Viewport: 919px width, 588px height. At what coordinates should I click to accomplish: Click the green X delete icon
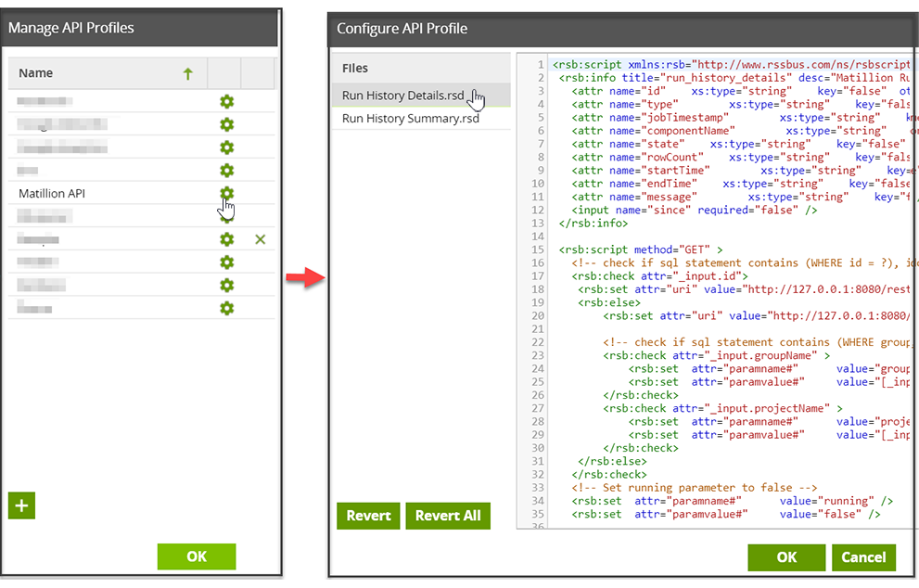pos(261,239)
